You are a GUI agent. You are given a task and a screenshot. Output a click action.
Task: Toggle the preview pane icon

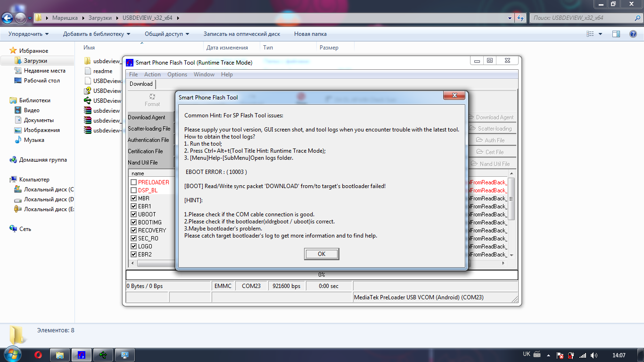coord(616,34)
